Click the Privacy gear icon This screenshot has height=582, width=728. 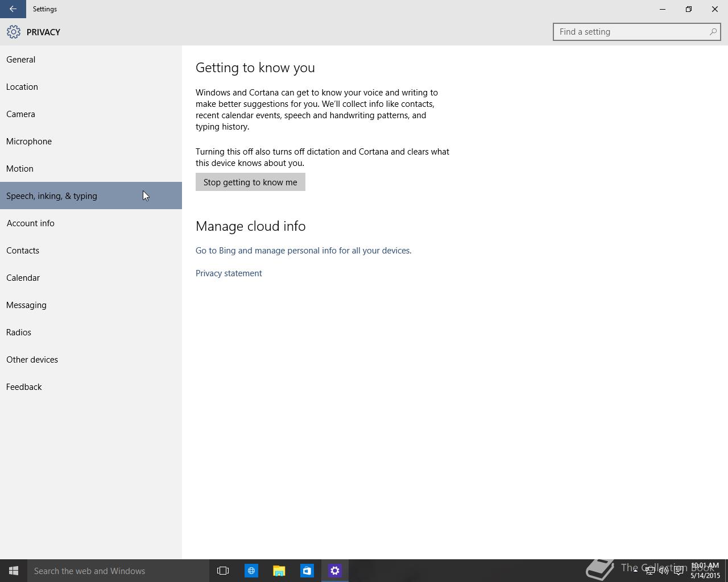click(x=14, y=32)
